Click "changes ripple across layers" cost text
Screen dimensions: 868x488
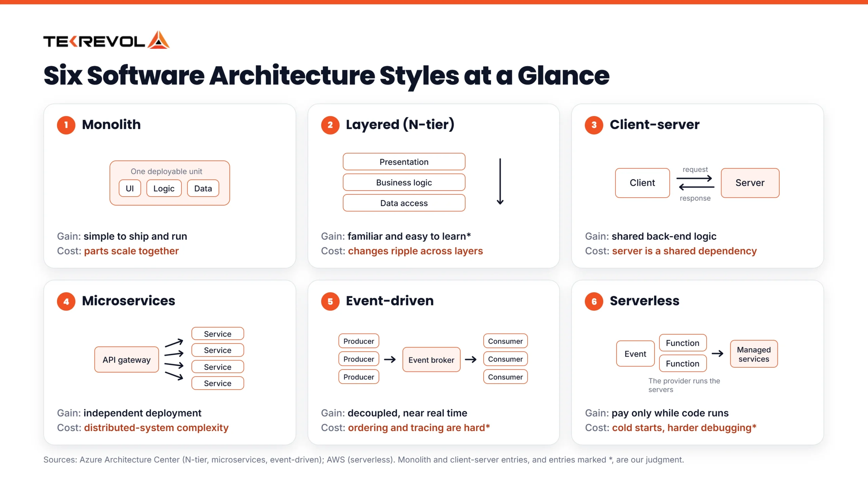[415, 251]
